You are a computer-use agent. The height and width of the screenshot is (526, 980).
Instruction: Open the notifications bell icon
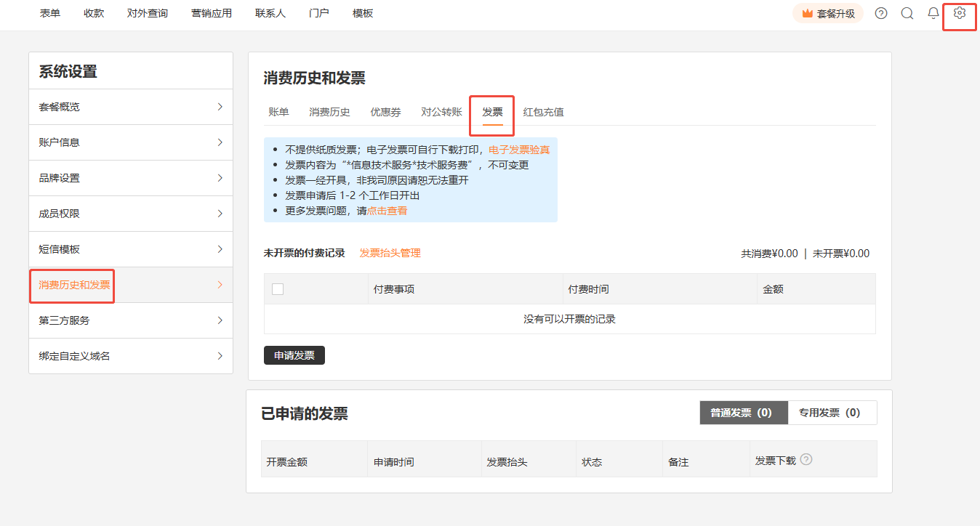tap(933, 13)
